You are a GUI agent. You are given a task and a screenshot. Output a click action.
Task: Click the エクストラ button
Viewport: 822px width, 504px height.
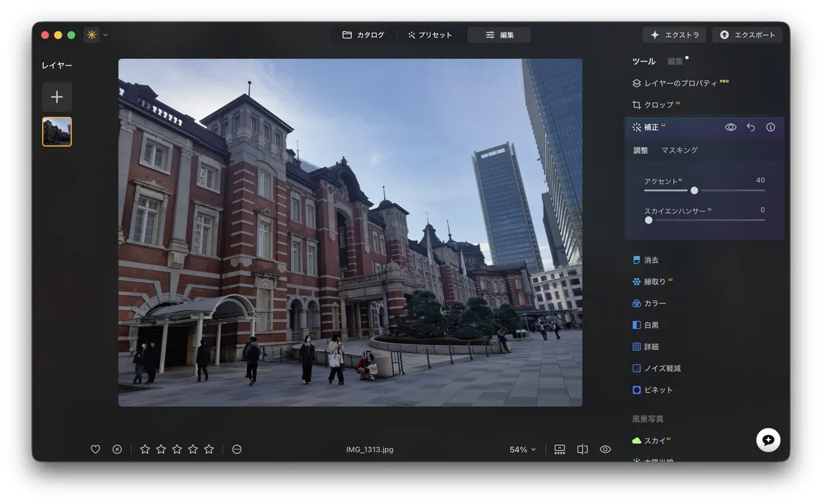pos(675,35)
